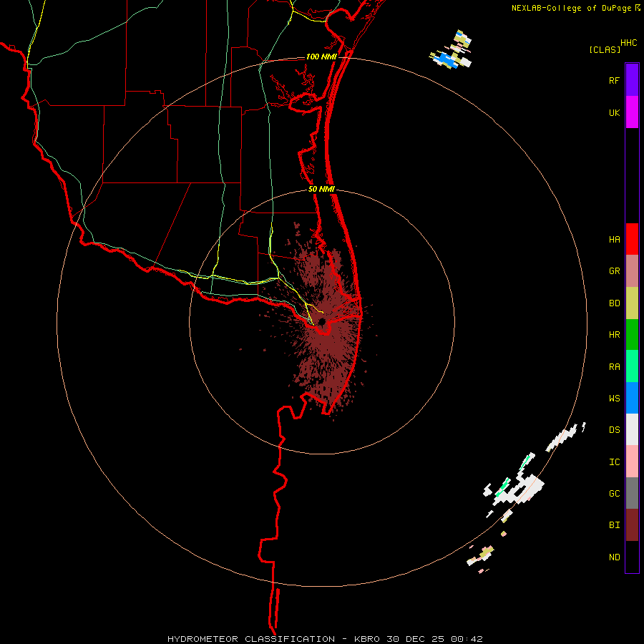Click the 'GR' legend label

pyautogui.click(x=614, y=271)
